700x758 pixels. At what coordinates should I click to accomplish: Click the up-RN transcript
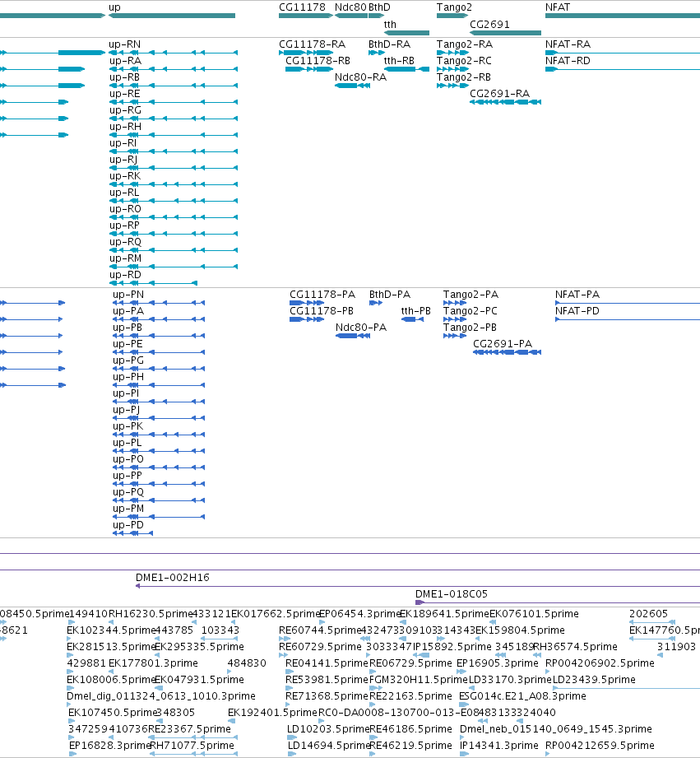coord(173,53)
